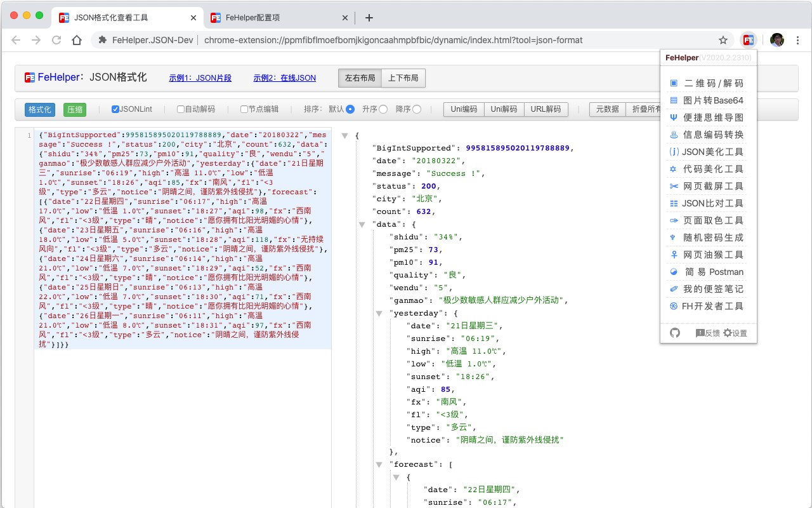Click inside the raw JSON input editor

183,238
